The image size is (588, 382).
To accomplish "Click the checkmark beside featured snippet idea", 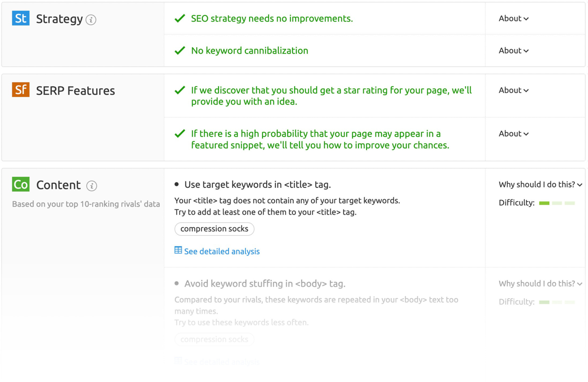I will pos(180,133).
